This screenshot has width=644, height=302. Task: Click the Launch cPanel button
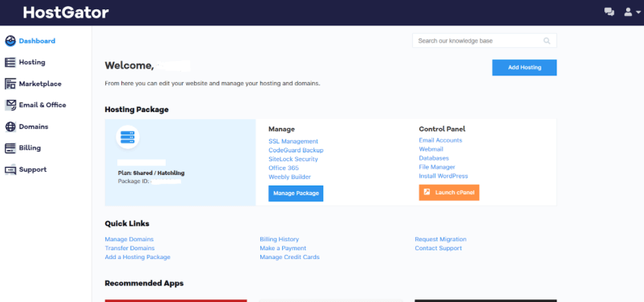pos(449,193)
